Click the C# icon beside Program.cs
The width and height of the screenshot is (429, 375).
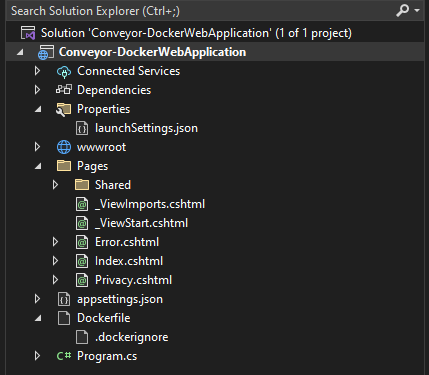[x=64, y=356]
